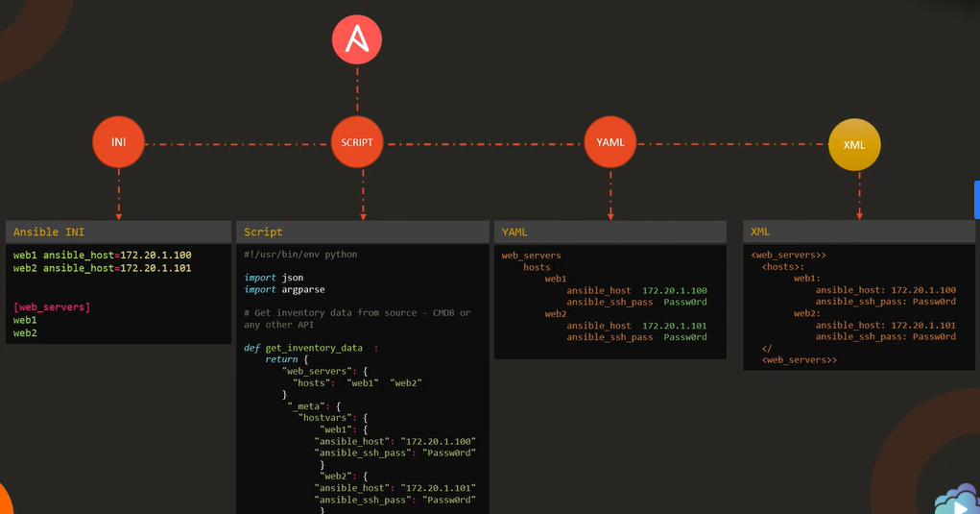Click the "hostvars": { key in Script

[333, 418]
